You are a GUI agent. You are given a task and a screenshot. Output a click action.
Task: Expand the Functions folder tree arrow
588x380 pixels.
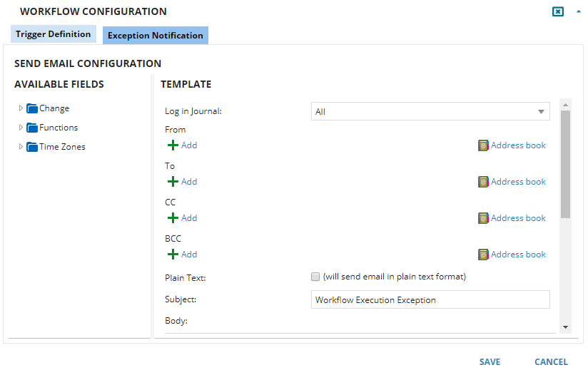[x=21, y=128]
